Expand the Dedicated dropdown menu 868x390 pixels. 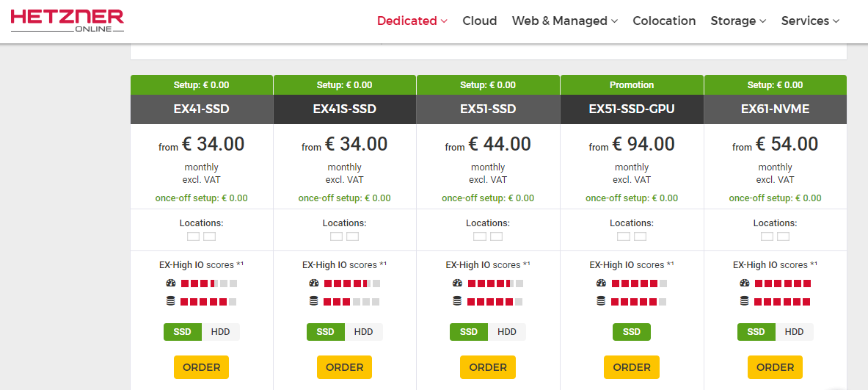[412, 21]
